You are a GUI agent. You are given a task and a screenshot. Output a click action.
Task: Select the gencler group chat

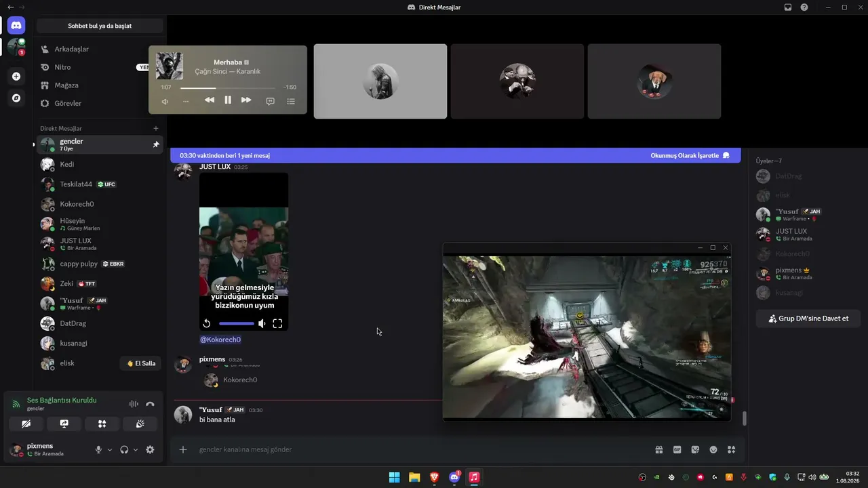point(100,144)
